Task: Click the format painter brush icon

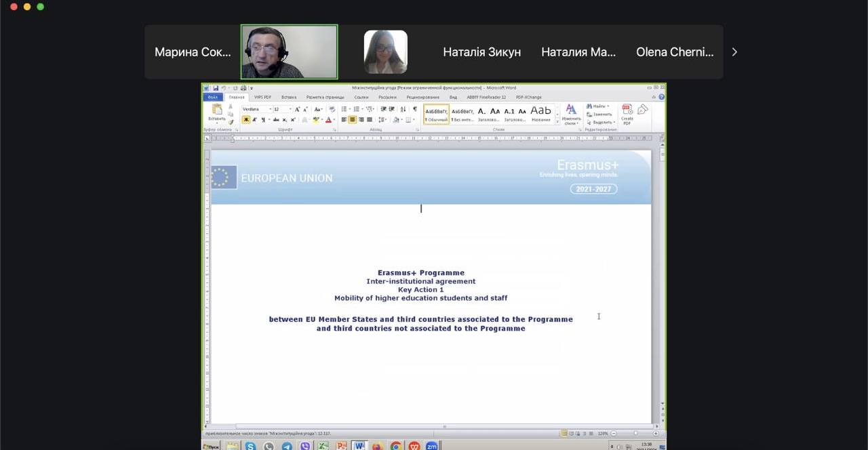Action: tap(231, 122)
